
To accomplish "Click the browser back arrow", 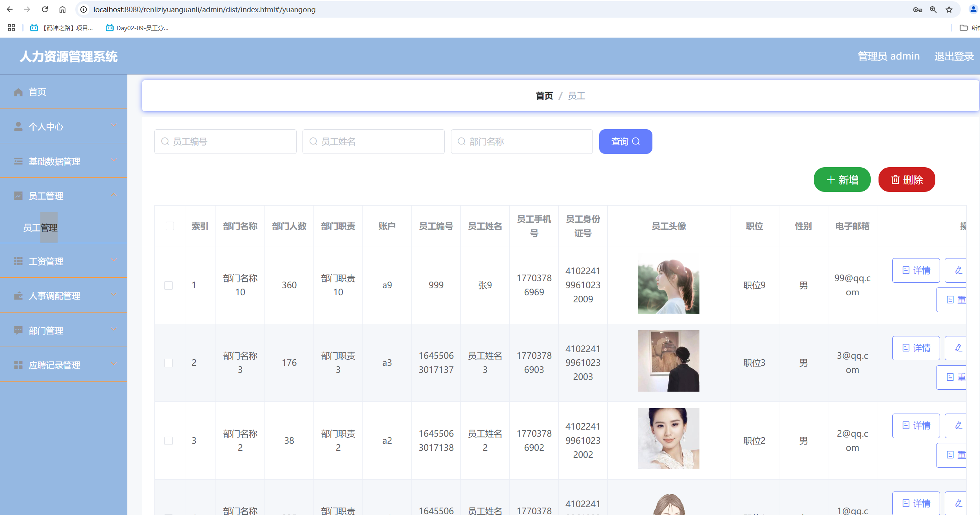I will (x=10, y=9).
